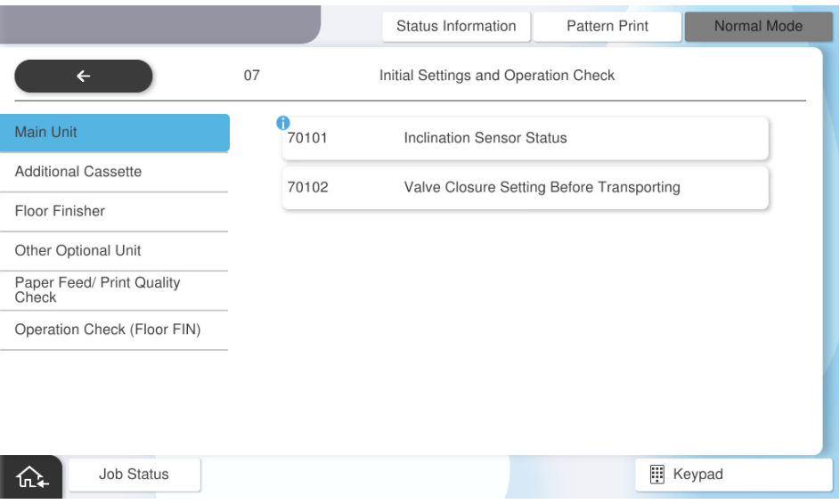840x504 pixels.
Task: Select the Main Unit category
Action: [114, 133]
